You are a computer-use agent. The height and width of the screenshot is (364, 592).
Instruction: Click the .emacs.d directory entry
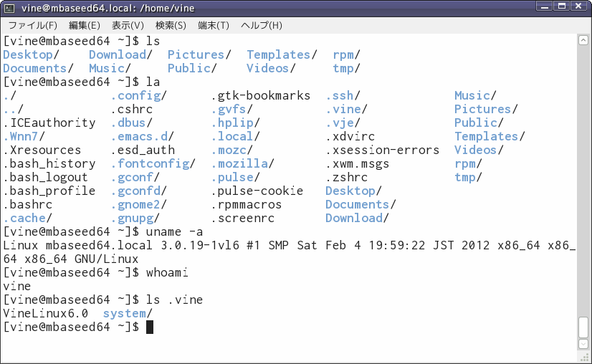(x=143, y=137)
